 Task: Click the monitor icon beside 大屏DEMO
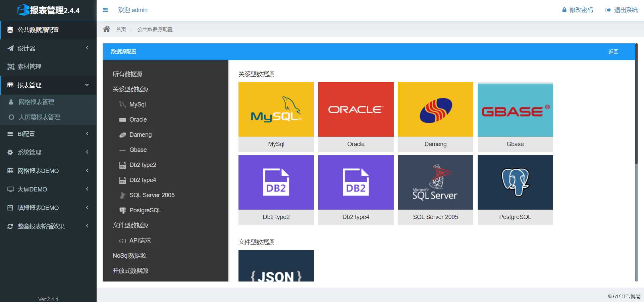(10, 189)
